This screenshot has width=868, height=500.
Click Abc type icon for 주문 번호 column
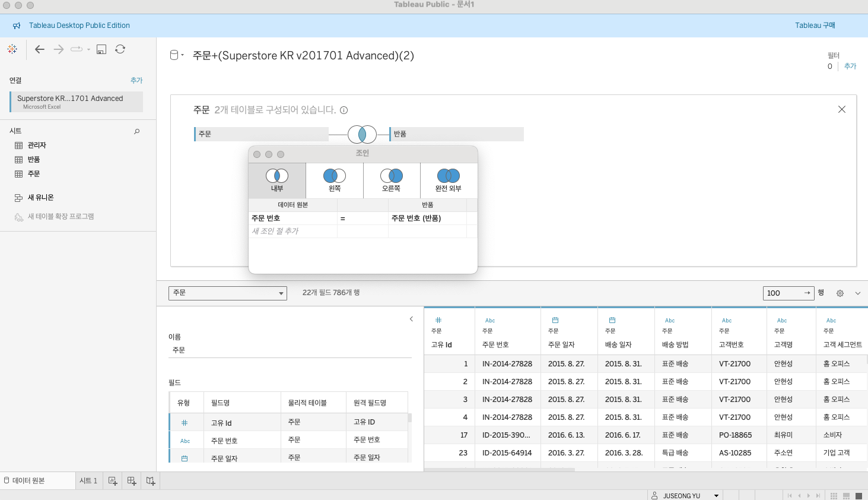(490, 321)
